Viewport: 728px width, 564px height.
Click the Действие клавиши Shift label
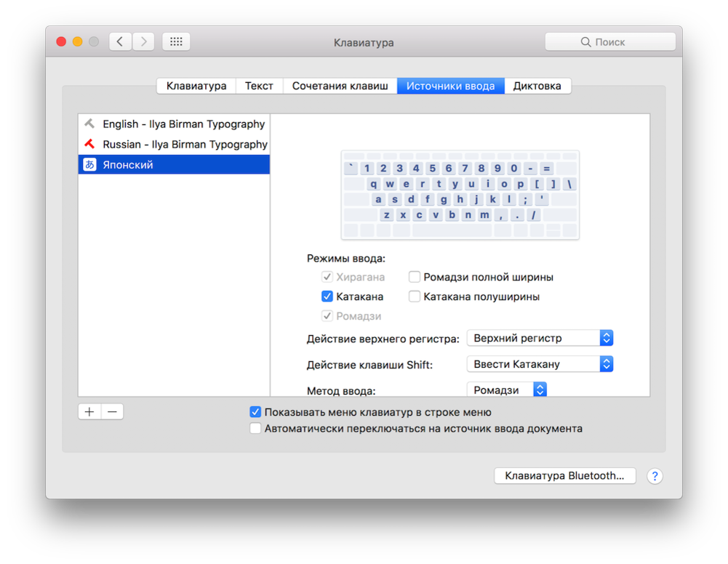pyautogui.click(x=369, y=365)
